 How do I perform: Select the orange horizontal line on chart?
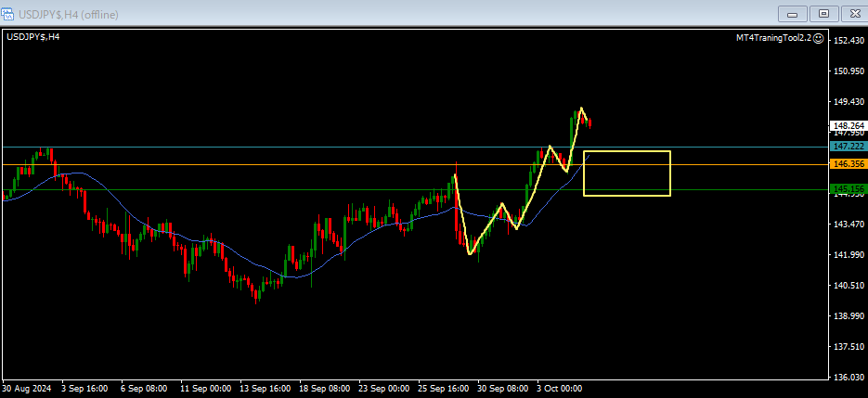[279, 164]
